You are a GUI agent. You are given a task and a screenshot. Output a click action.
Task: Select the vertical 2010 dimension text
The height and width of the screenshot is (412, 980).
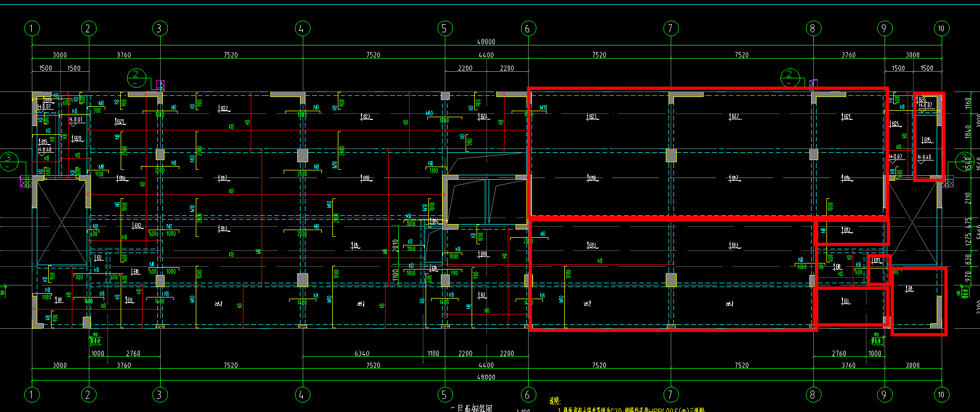pyautogui.click(x=395, y=245)
